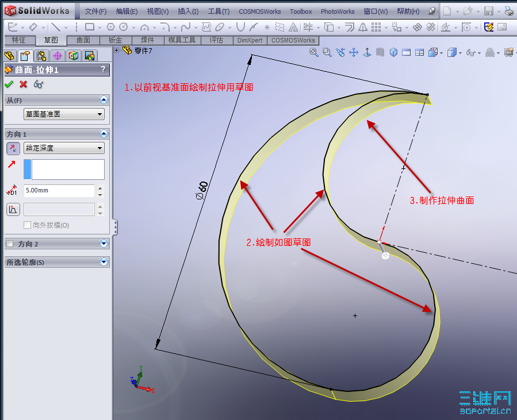Click the Previous View icon

click(340, 52)
